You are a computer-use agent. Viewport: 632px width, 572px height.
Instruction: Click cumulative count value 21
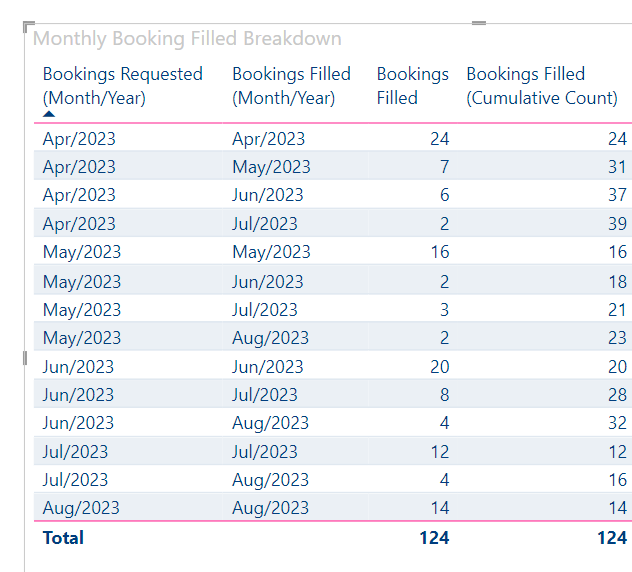coord(617,310)
